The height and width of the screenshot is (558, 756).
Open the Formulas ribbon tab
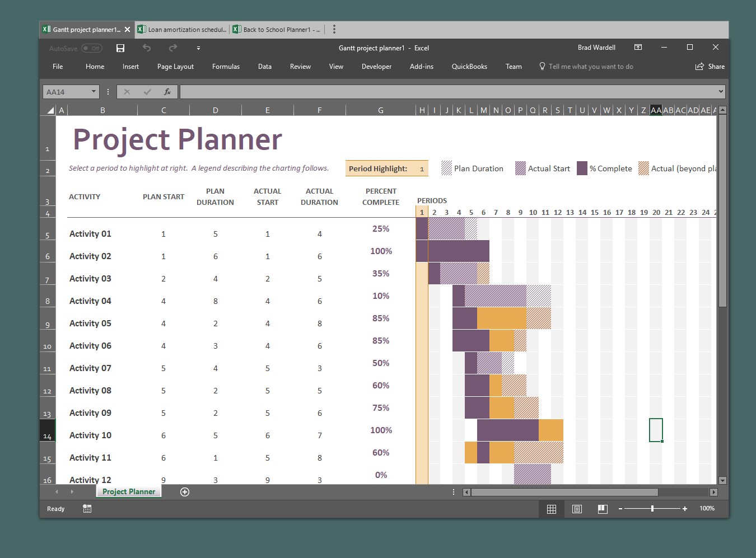point(226,67)
